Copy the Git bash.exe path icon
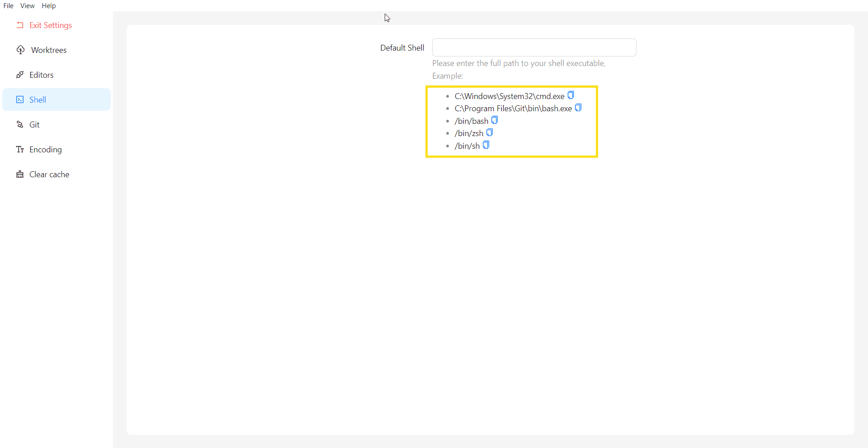Image resolution: width=868 pixels, height=448 pixels. click(x=579, y=108)
